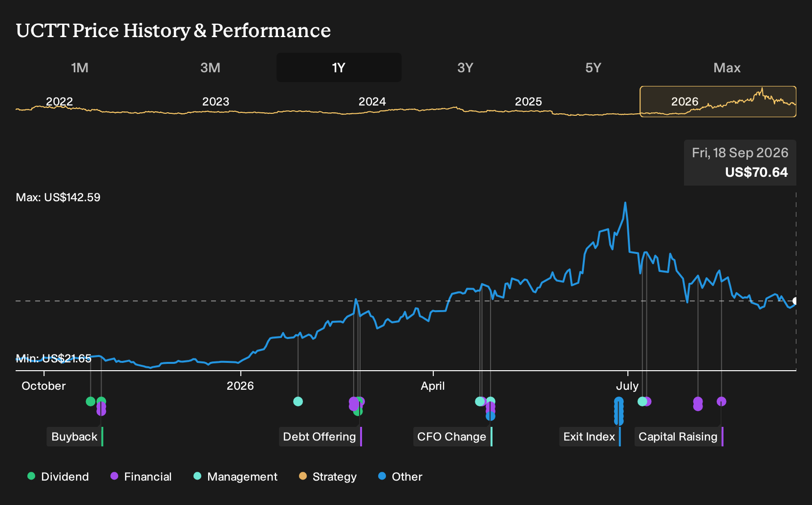812x505 pixels.
Task: Select the 1Y range tab
Action: point(339,67)
